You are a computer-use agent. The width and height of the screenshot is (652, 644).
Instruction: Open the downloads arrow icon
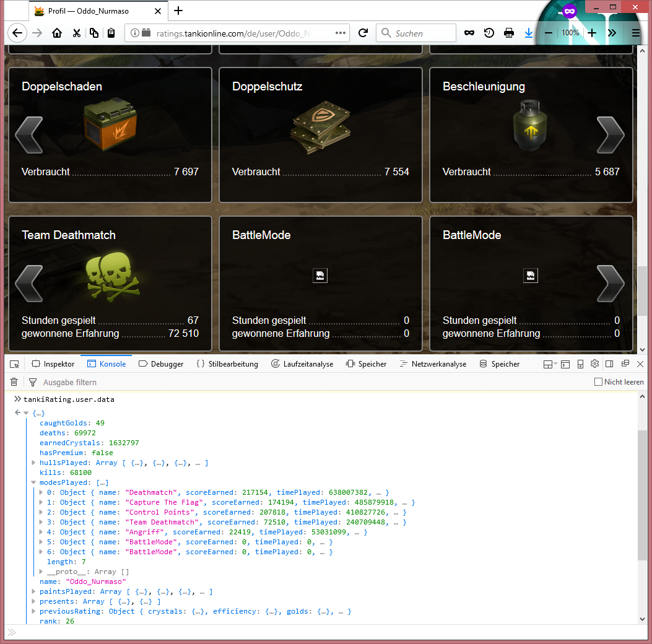click(529, 33)
